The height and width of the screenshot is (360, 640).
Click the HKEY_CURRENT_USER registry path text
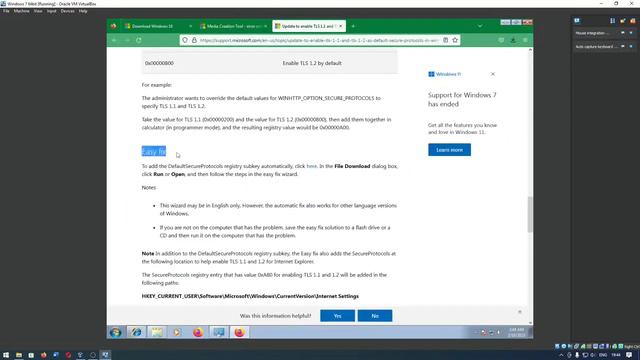click(250, 296)
